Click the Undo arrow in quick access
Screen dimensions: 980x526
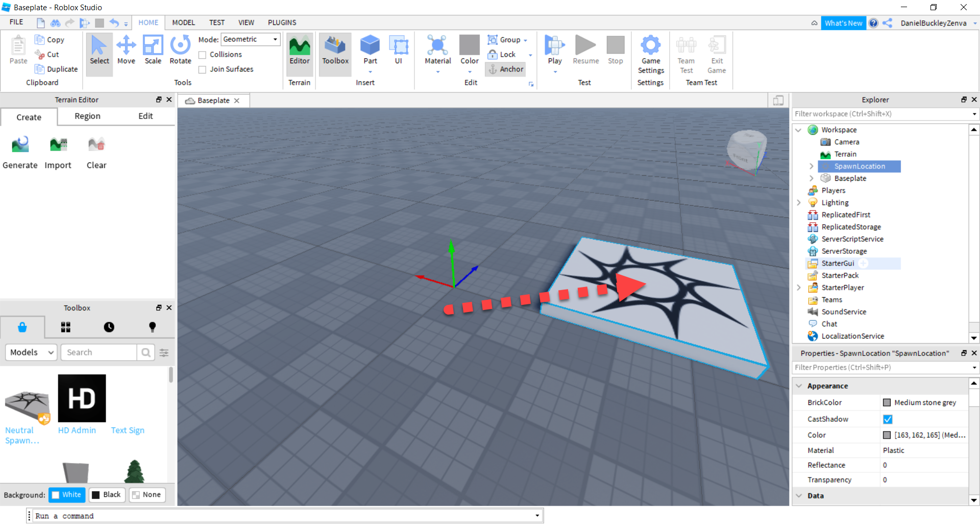(114, 22)
